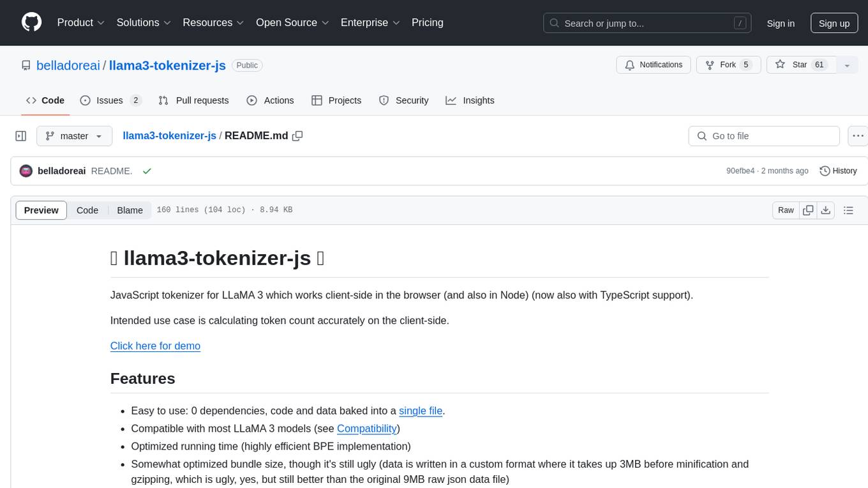Jump to the Compatibility section link
This screenshot has width=868, height=488.
pos(367,429)
